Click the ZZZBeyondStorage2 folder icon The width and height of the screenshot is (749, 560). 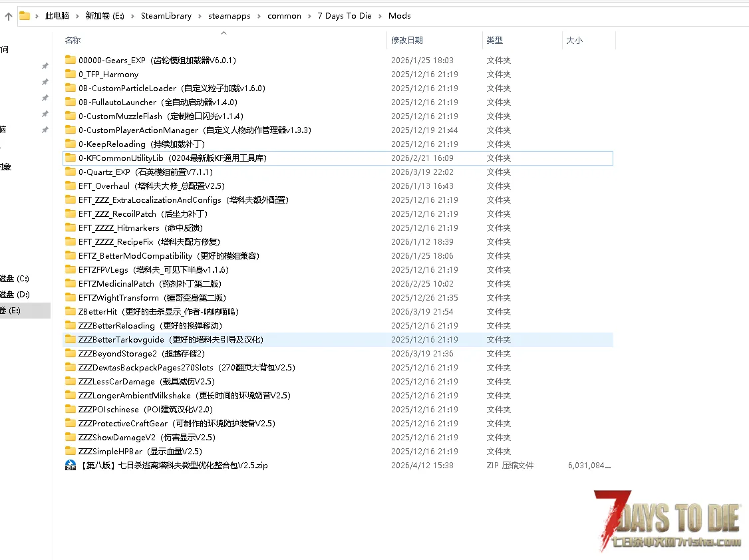pyautogui.click(x=71, y=354)
